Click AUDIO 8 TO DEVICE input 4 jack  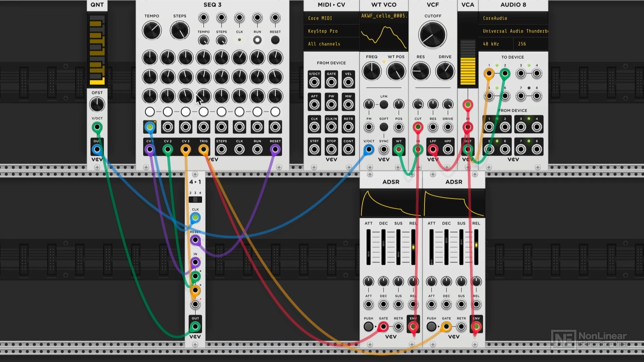coord(537,74)
